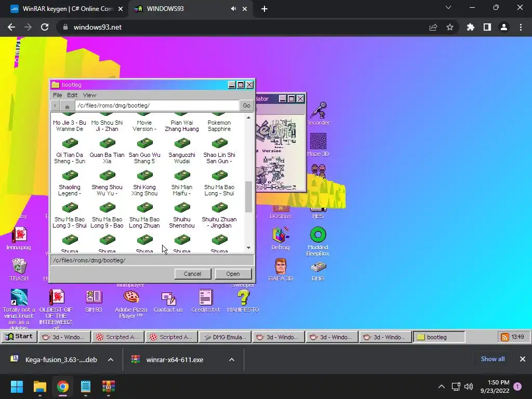Select Shu Ma Bao Long Zhuan ROM

144,215
